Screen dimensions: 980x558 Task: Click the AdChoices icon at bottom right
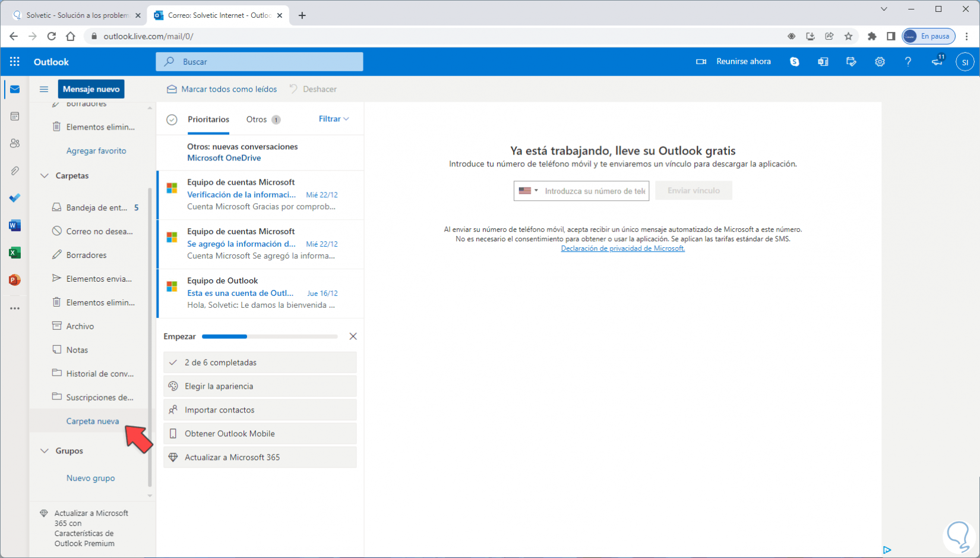tap(887, 550)
